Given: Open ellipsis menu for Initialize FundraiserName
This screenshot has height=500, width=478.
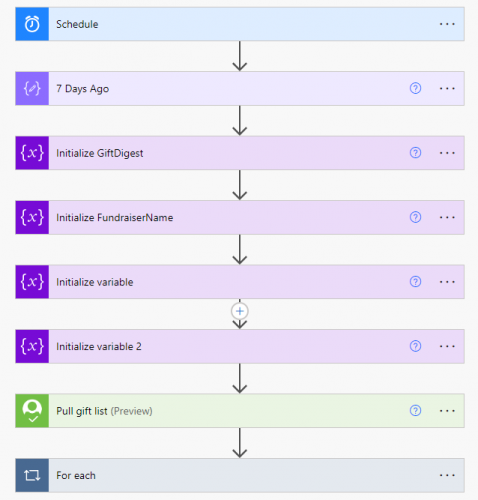Looking at the screenshot, I should tap(447, 217).
